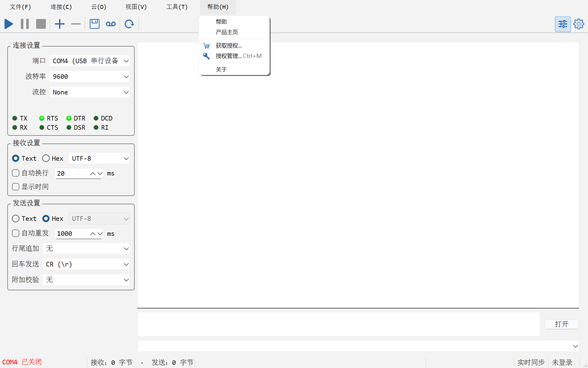The height and width of the screenshot is (368, 588).
Task: Click the TX indicator light
Action: [15, 118]
